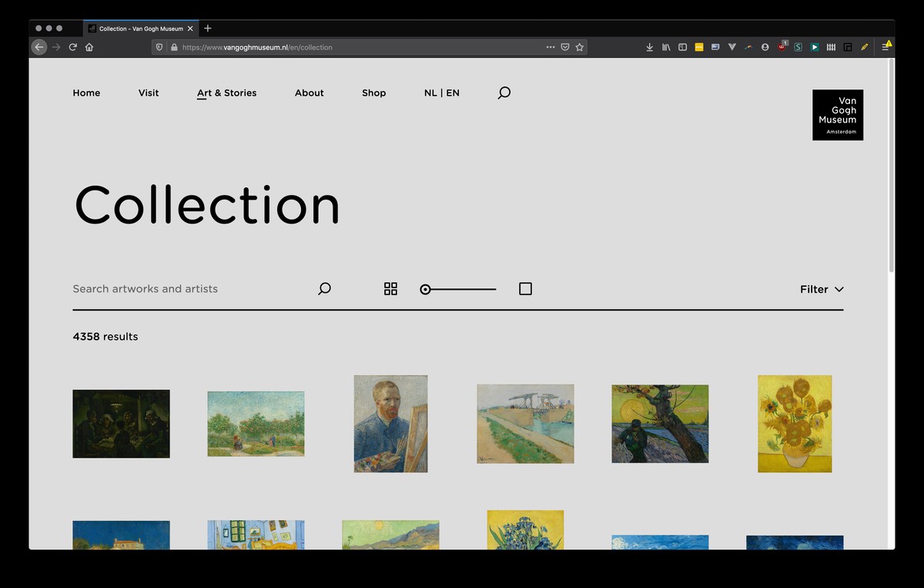Focus the Search artworks and artists field
This screenshot has height=588, width=924.
tap(192, 289)
